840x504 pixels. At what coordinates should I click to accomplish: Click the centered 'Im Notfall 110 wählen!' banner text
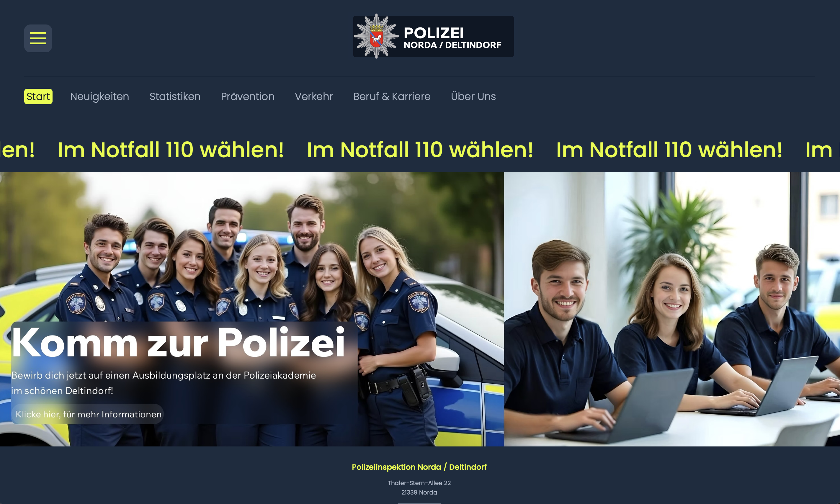pyautogui.click(x=420, y=150)
